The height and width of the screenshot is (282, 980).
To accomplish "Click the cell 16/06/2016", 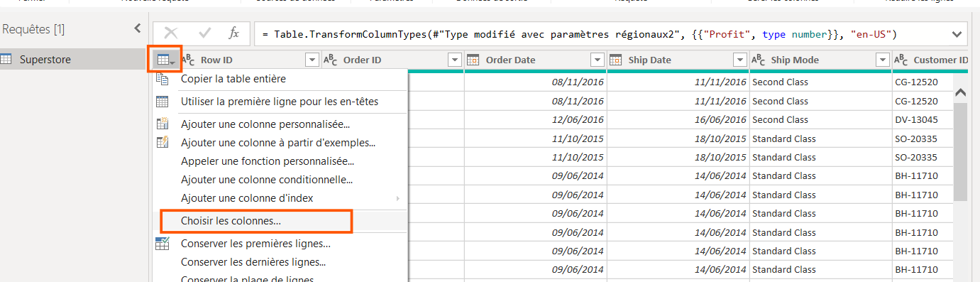I will tap(678, 119).
